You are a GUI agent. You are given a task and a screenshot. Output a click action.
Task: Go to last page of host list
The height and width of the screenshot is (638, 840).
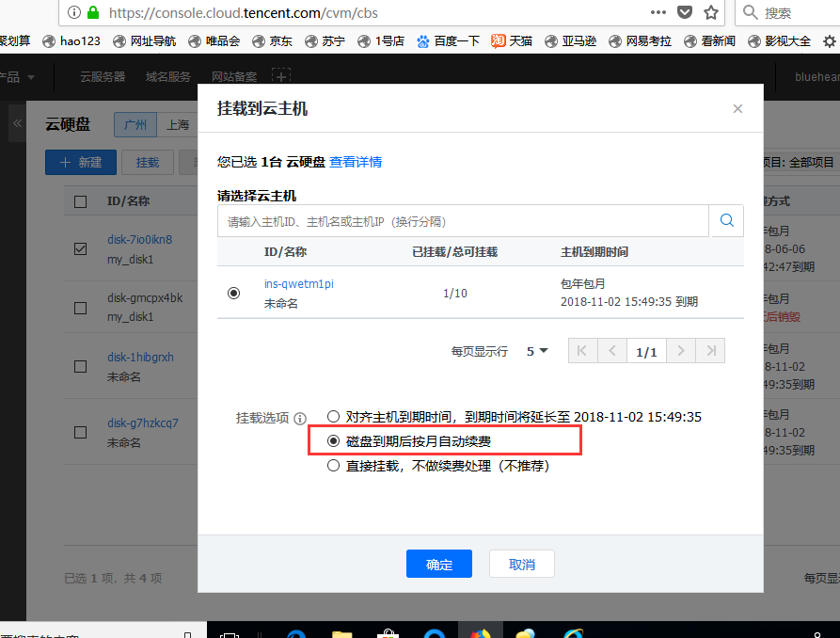coord(710,351)
